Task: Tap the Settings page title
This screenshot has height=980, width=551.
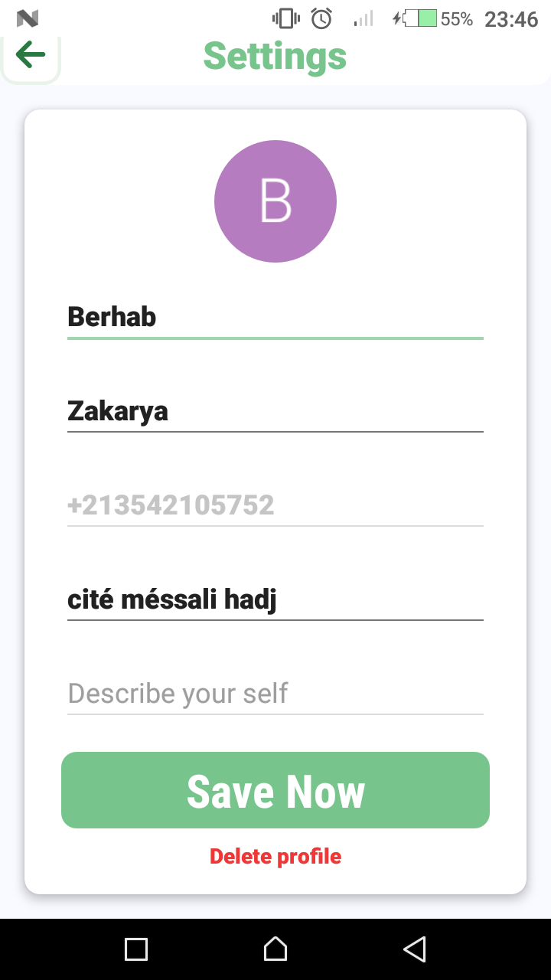Action: point(275,56)
